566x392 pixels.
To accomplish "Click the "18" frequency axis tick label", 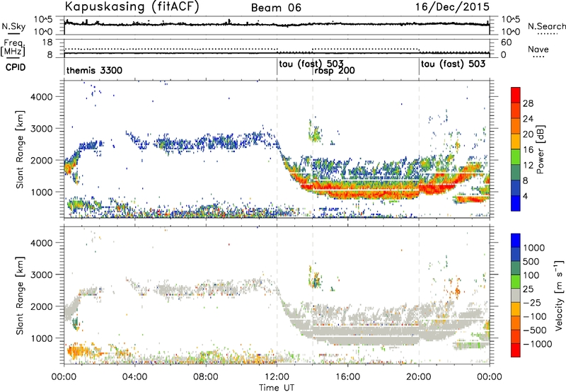I will point(47,42).
